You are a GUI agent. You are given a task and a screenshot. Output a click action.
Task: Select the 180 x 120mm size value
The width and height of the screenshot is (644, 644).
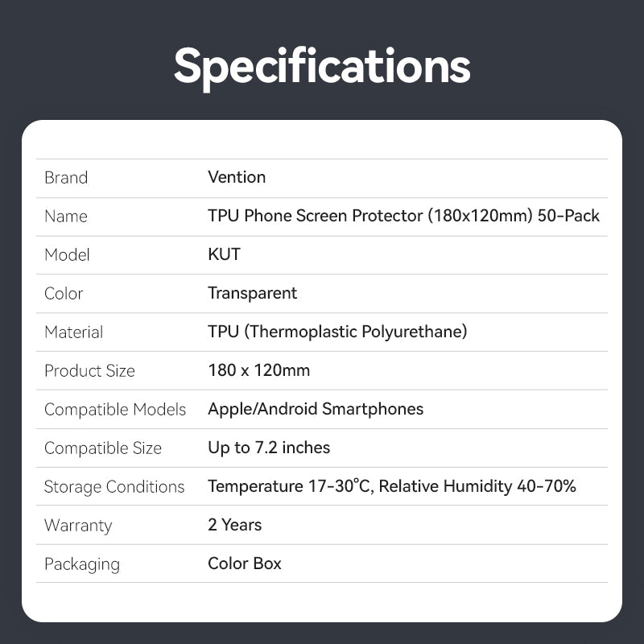coord(258,370)
